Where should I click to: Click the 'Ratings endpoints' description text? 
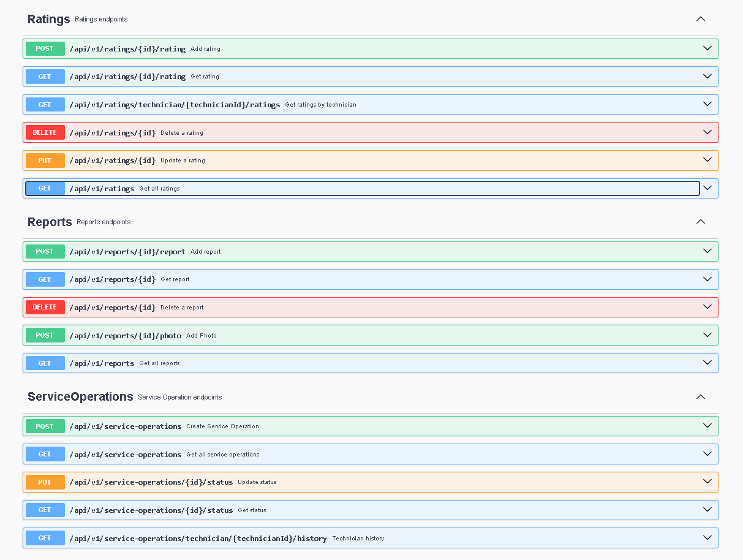click(101, 20)
